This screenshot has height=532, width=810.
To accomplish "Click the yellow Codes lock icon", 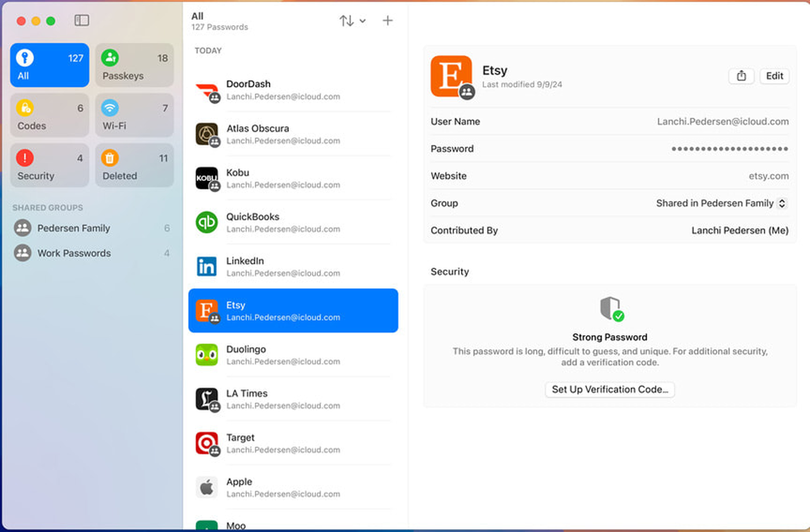I will coord(25,108).
